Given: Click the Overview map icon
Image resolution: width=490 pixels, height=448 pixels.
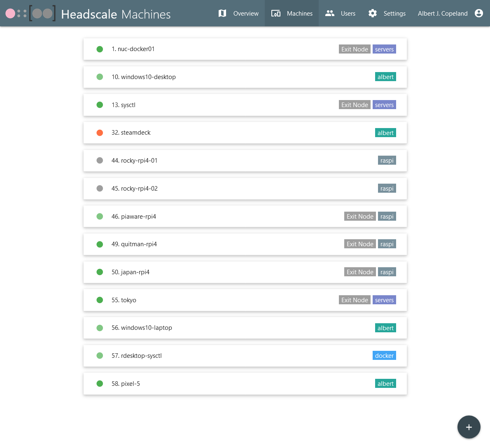Looking at the screenshot, I should 222,13.
